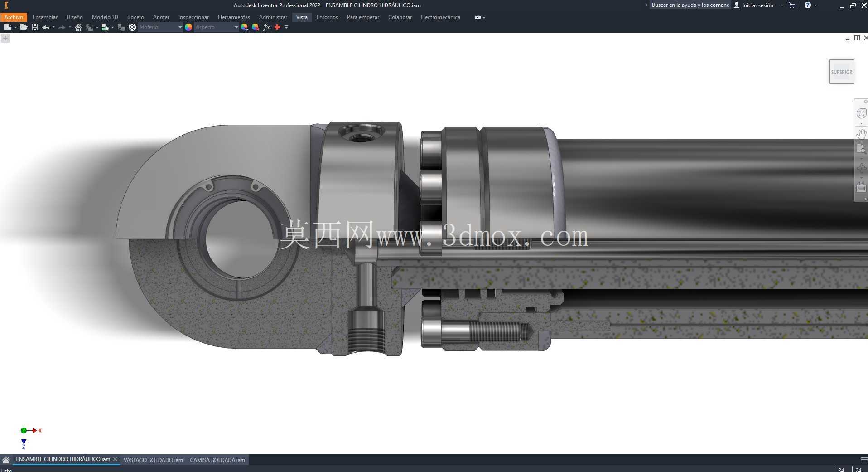868x472 pixels.
Task: Select the Vista ribbon tab
Action: [x=302, y=17]
